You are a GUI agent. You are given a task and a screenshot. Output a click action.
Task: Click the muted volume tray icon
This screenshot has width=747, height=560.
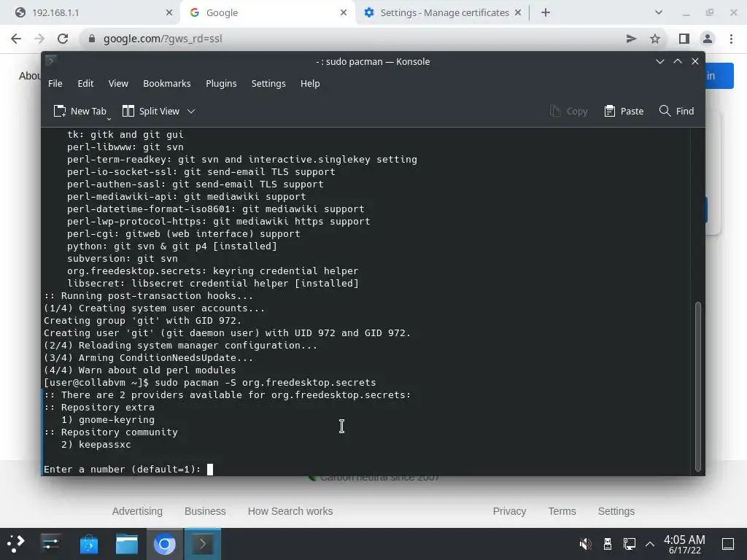click(585, 544)
